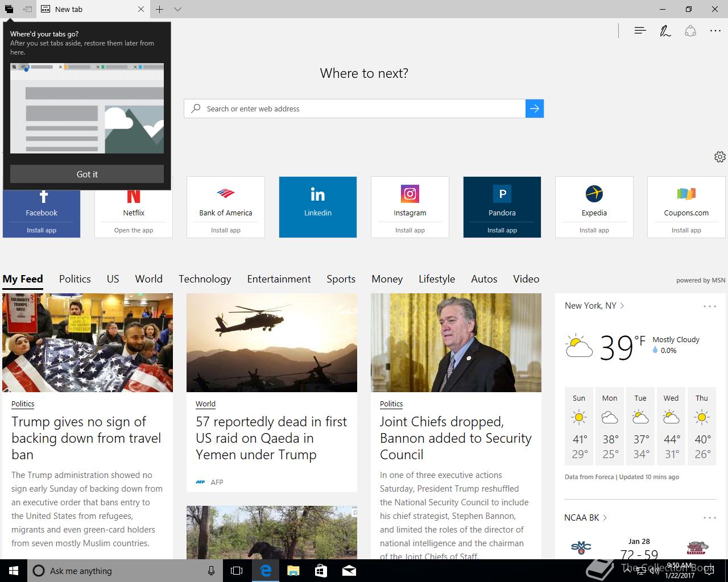
Task: Open the Mail app from the taskbar
Action: pos(349,571)
